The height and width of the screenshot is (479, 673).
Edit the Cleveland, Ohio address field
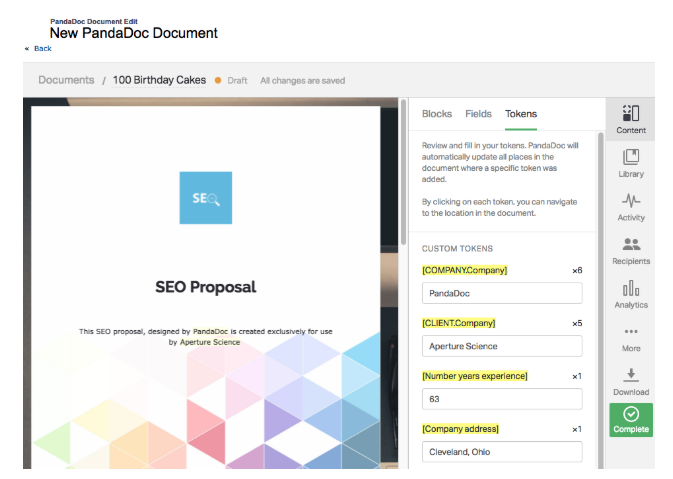502,451
